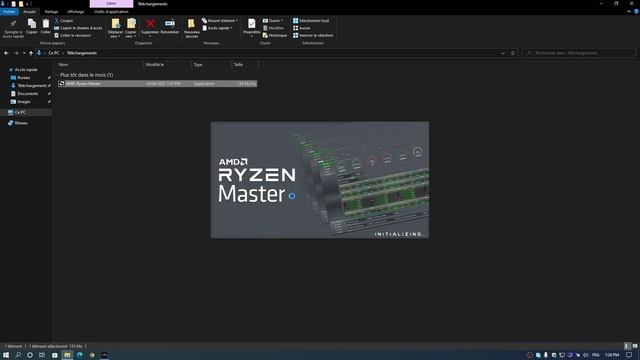Viewport: 640px width, 360px height.
Task: Click the taskbar search icon
Action: click(x=18, y=355)
